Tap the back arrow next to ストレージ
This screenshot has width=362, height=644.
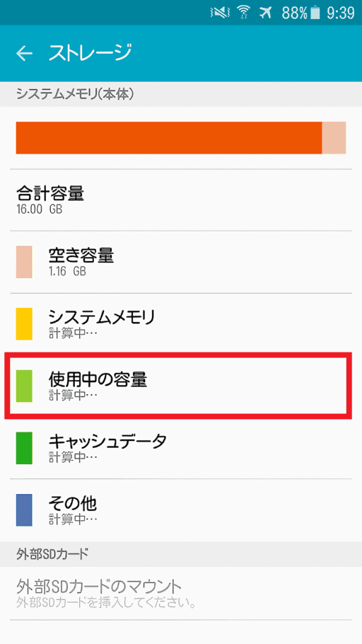[x=24, y=53]
